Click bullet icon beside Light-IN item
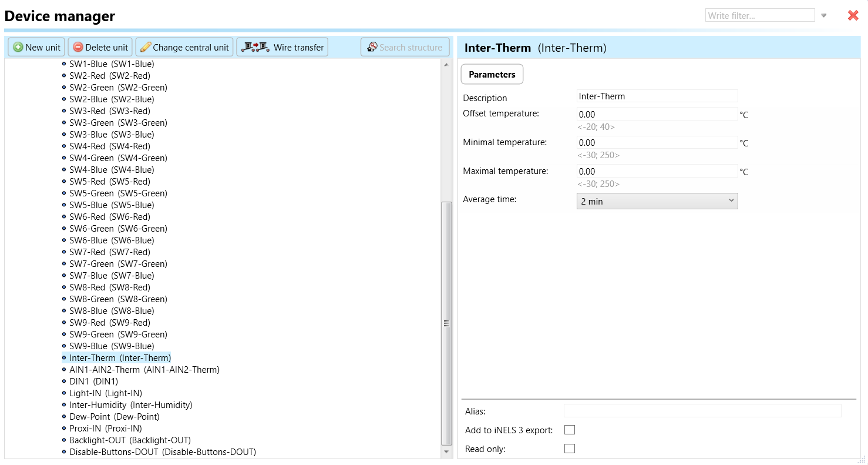868x465 pixels. point(64,393)
